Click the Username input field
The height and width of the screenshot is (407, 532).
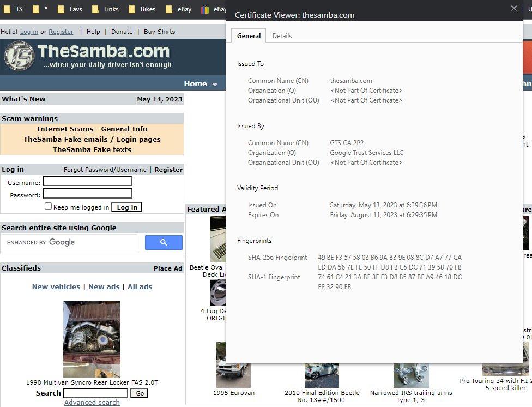pyautogui.click(x=87, y=181)
